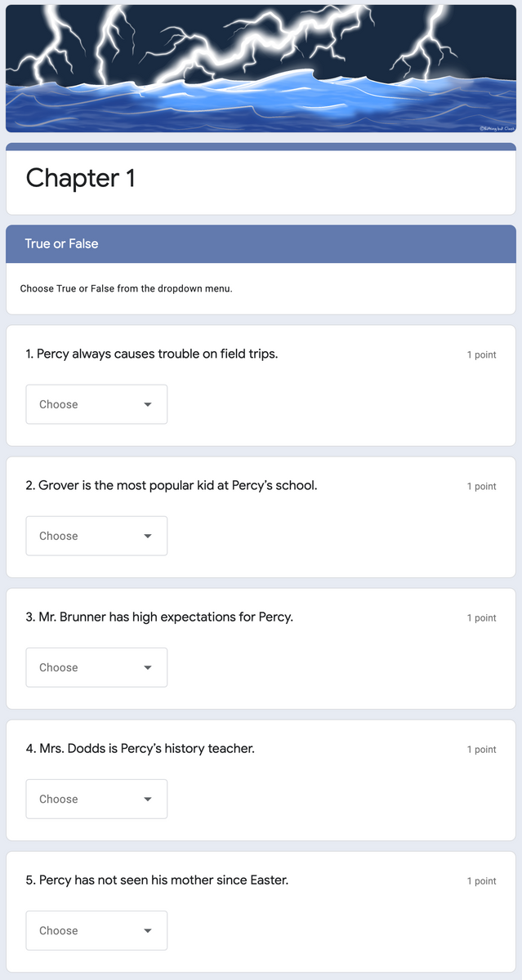Click the True or False section banner
The height and width of the screenshot is (980, 522).
point(261,243)
